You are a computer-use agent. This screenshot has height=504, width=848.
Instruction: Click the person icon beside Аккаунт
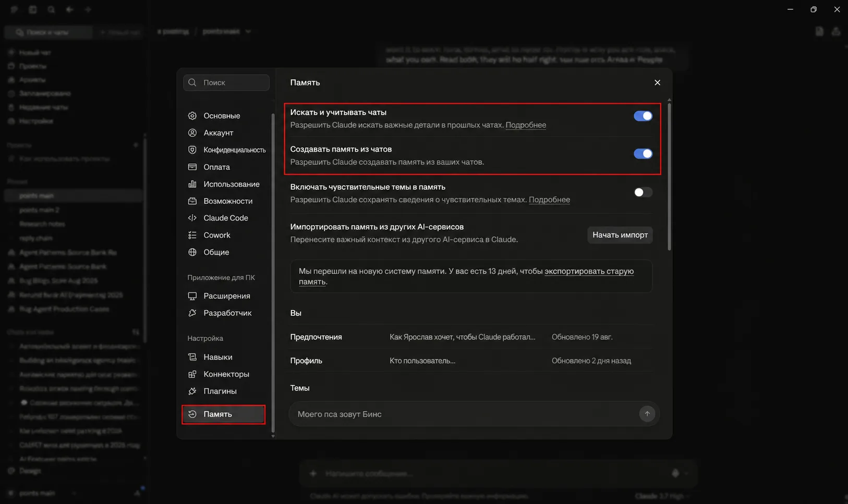tap(192, 133)
